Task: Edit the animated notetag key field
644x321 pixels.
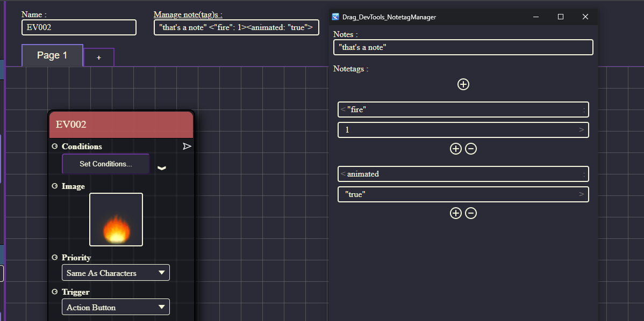Action: coord(463,174)
